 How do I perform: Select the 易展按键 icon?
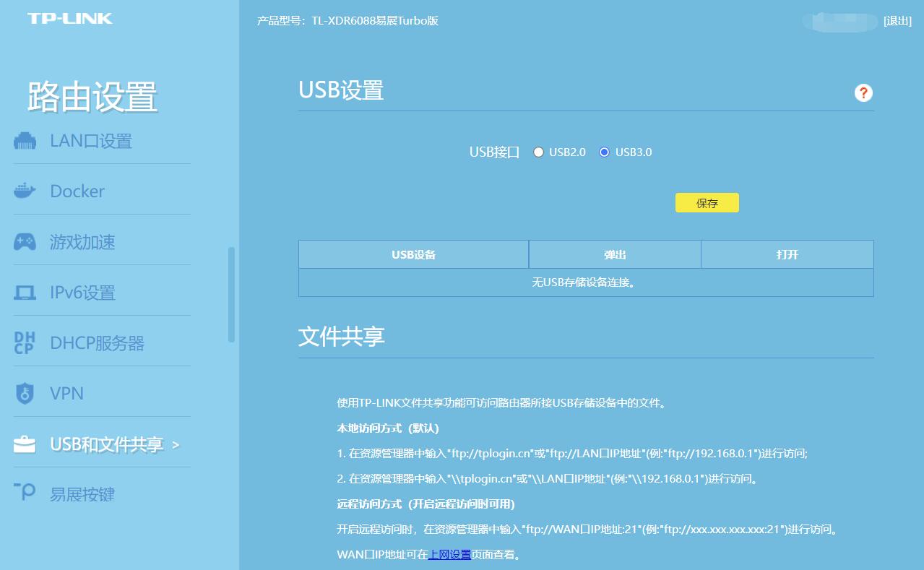pos(24,493)
